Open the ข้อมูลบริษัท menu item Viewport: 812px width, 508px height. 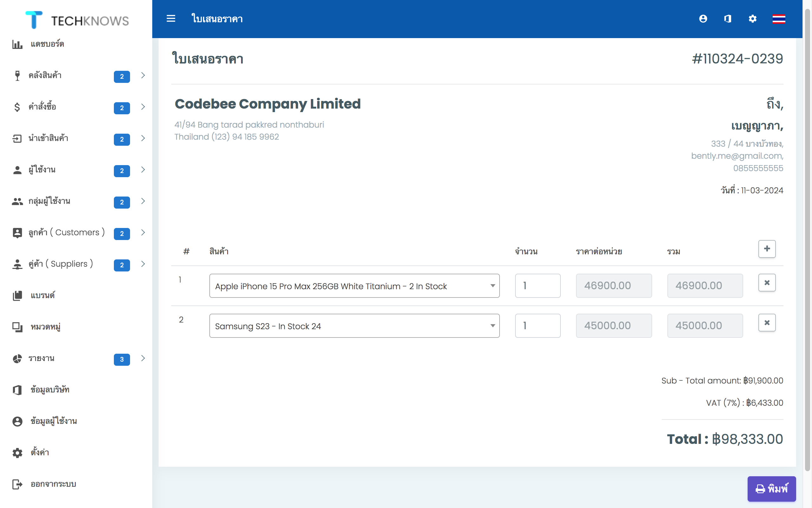pyautogui.click(x=50, y=390)
